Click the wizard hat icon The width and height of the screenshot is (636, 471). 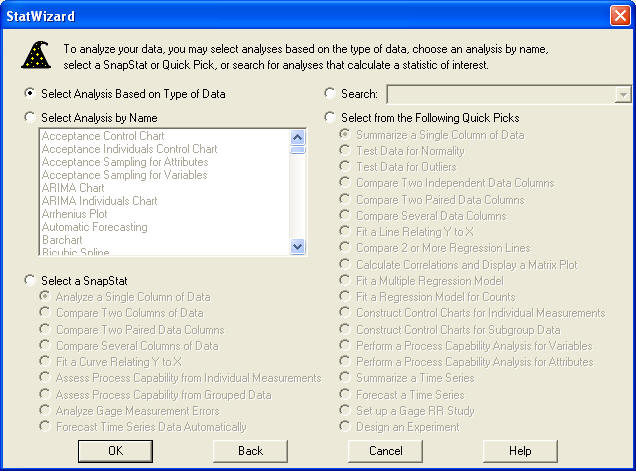point(36,55)
